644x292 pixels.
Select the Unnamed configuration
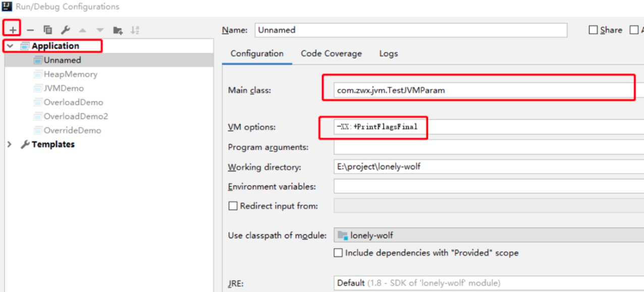(109, 60)
